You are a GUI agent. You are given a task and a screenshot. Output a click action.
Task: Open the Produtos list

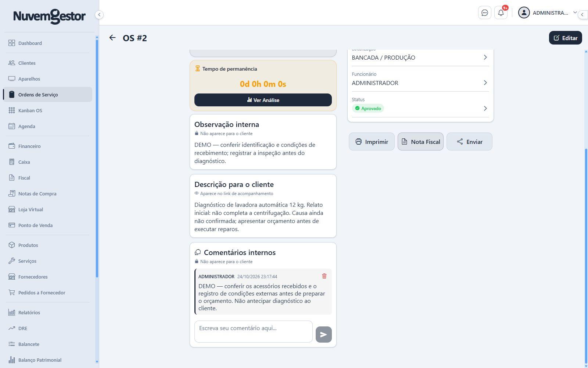47,245
